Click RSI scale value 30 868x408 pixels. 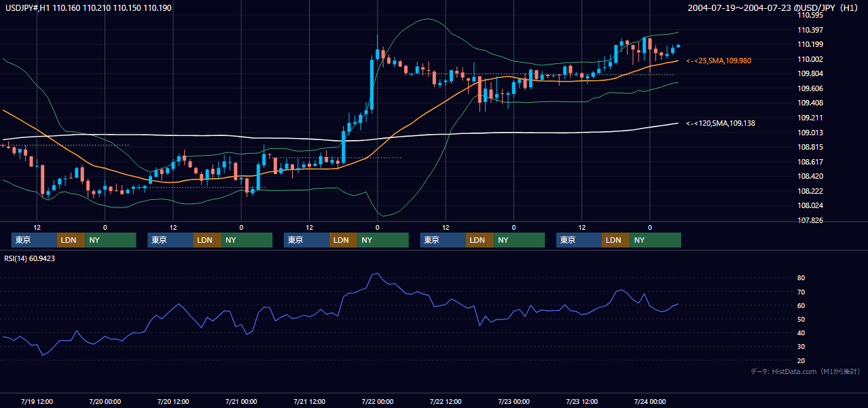(x=801, y=346)
